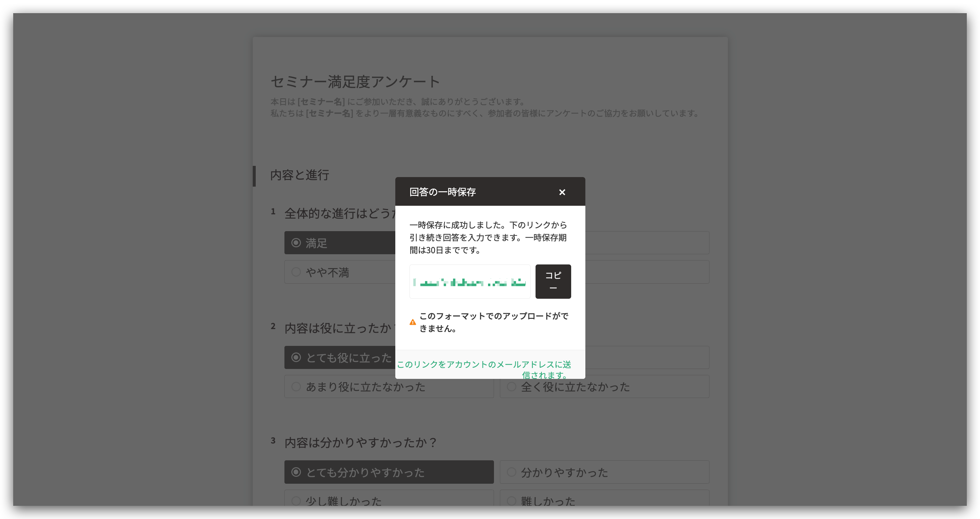The width and height of the screenshot is (980, 519).
Task: Click the このフォーマットでのアップロードができません warning text
Action: 494,322
